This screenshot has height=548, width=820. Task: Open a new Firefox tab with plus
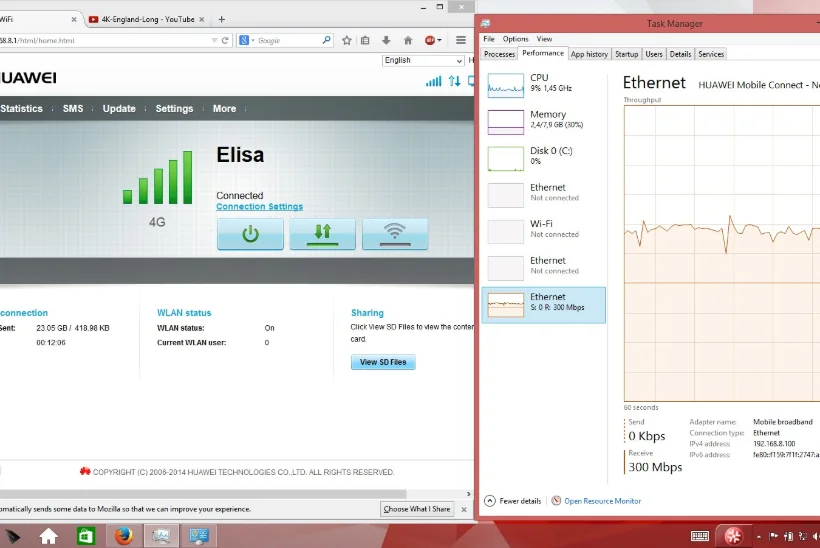222,19
